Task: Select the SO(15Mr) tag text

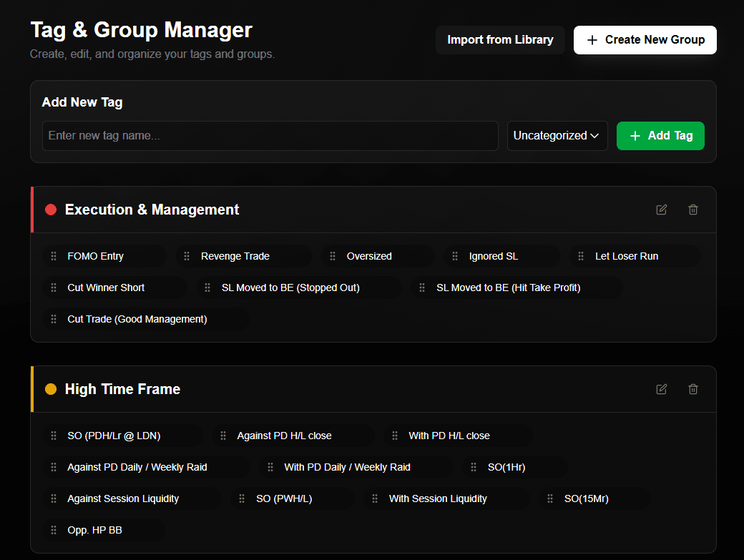Action: (586, 498)
